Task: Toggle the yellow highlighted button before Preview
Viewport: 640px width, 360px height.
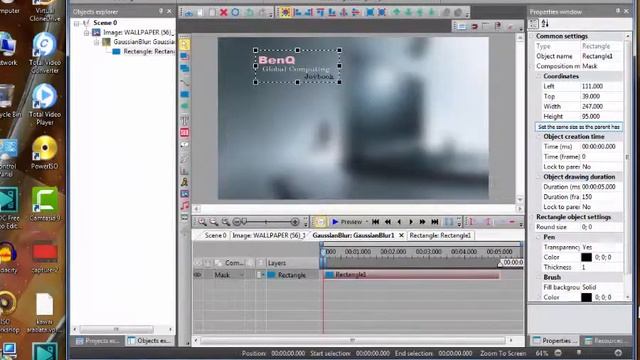Action: coord(320,222)
